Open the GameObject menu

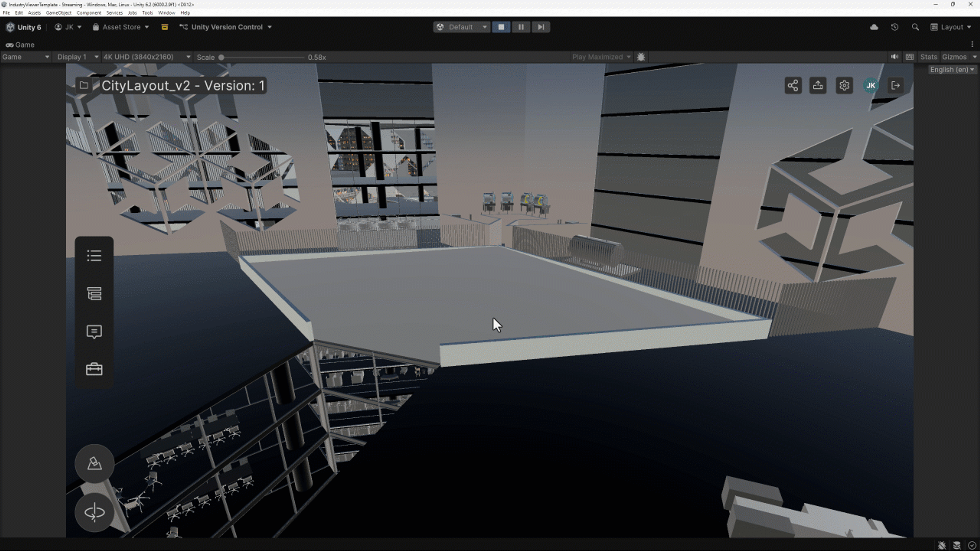[x=59, y=13]
